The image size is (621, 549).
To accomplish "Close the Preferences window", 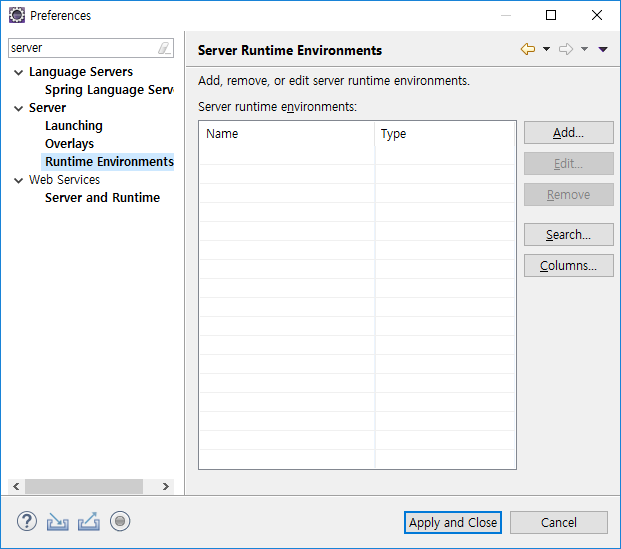I will tap(597, 15).
